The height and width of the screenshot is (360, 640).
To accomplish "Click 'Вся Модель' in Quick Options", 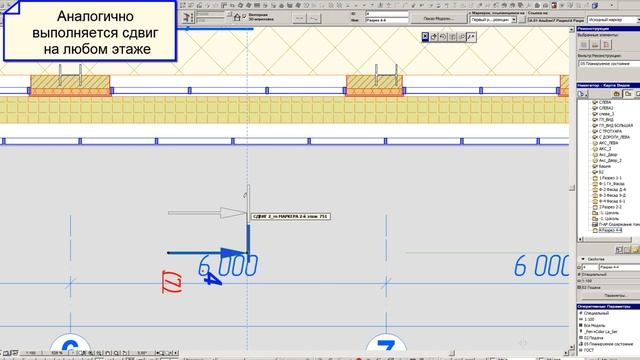I will tap(595, 325).
